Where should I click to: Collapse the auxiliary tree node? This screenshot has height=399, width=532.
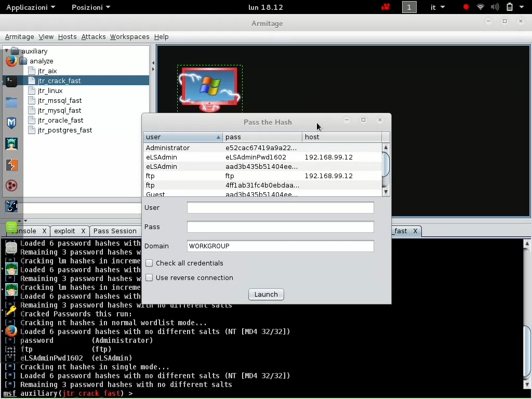click(6, 51)
